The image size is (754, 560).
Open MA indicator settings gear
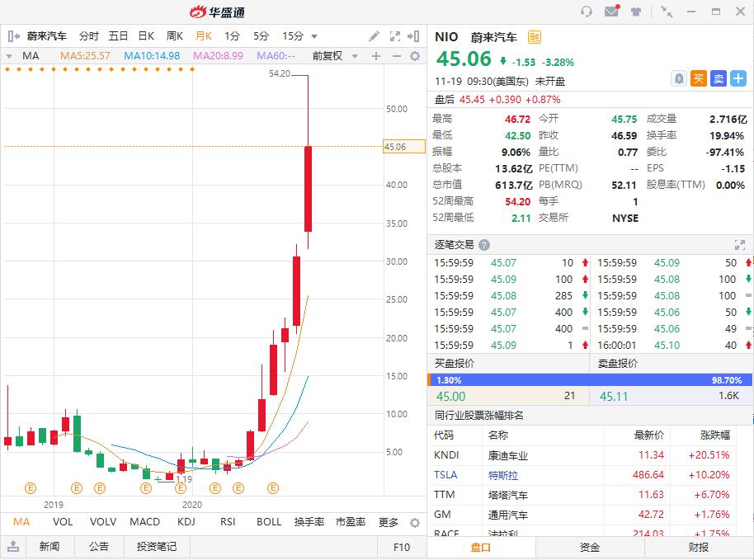tap(414, 56)
